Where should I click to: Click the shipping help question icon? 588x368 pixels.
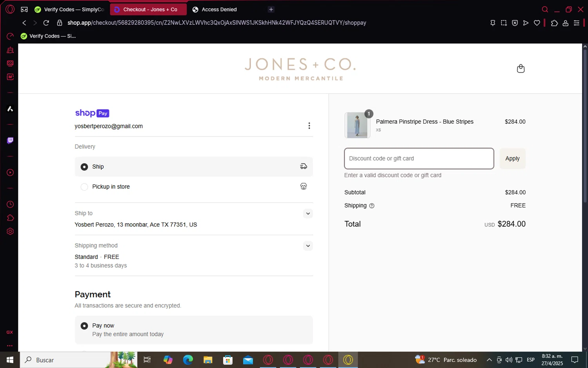(x=372, y=206)
